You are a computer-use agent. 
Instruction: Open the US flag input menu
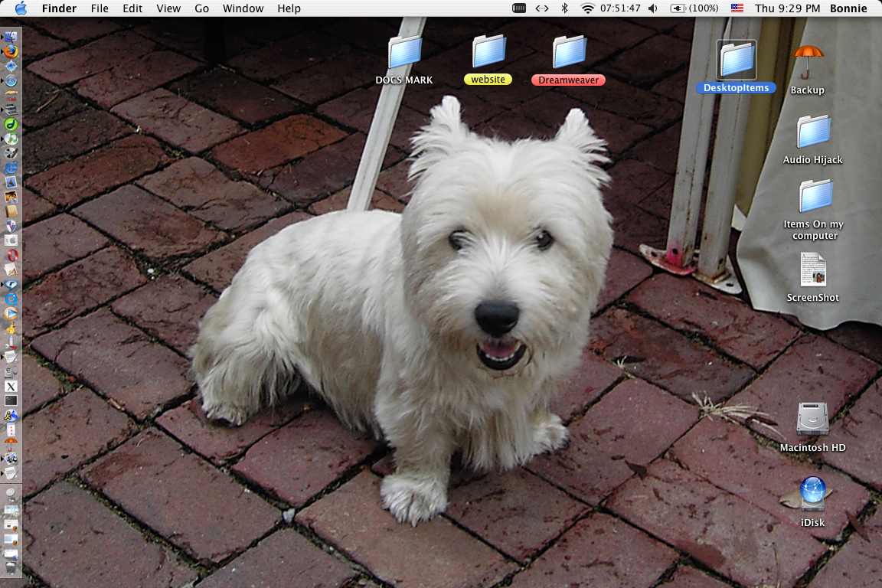pyautogui.click(x=737, y=8)
